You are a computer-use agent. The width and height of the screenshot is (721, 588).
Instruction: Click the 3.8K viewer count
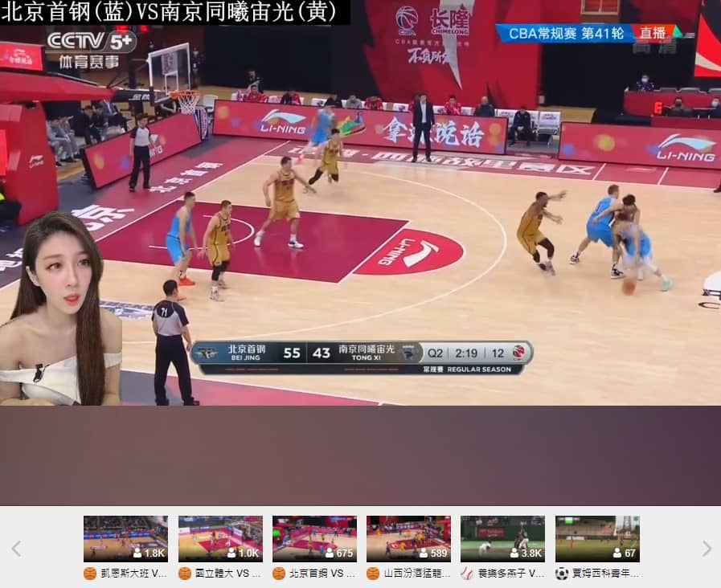(526, 553)
